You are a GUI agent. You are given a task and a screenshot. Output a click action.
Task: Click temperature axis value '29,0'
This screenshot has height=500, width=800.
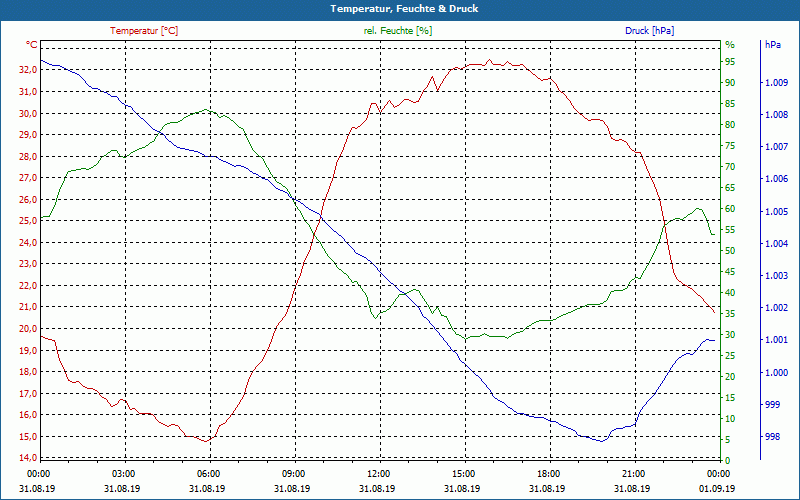coord(28,135)
